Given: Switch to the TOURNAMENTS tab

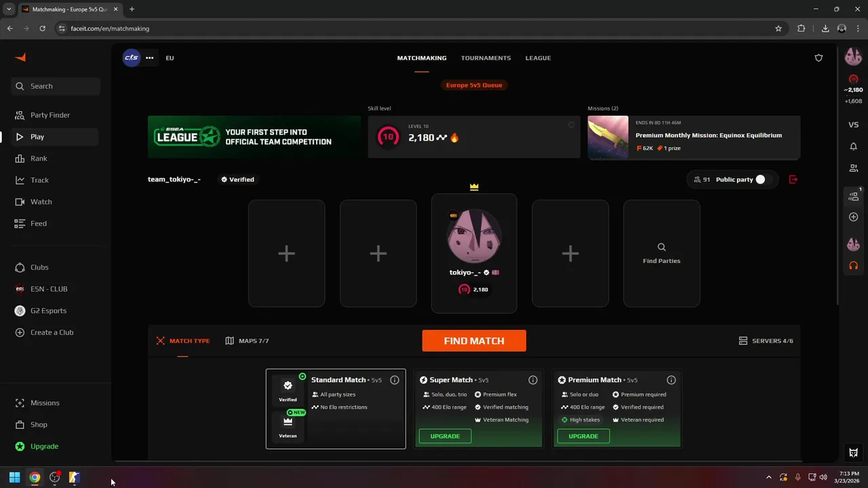Looking at the screenshot, I should tap(486, 58).
